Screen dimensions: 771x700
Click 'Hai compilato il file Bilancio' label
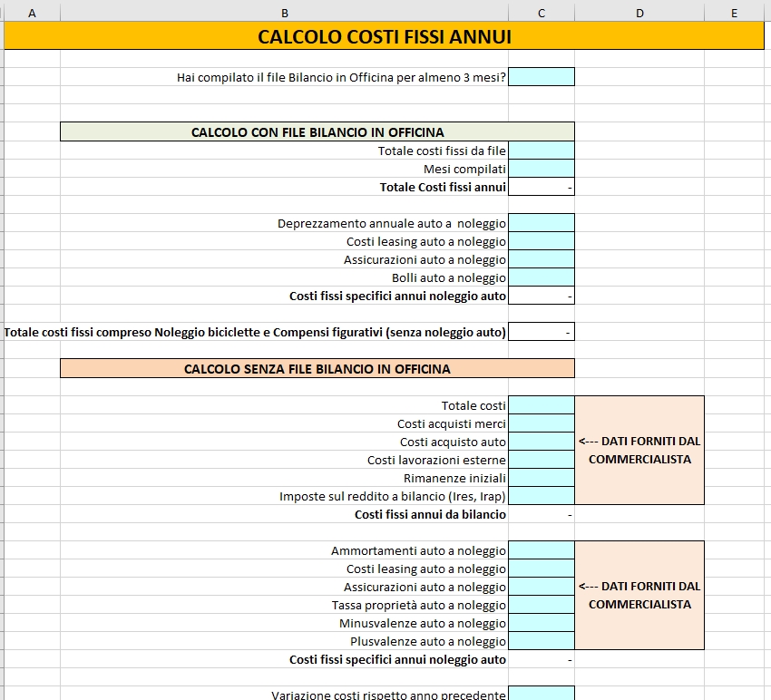point(341,78)
